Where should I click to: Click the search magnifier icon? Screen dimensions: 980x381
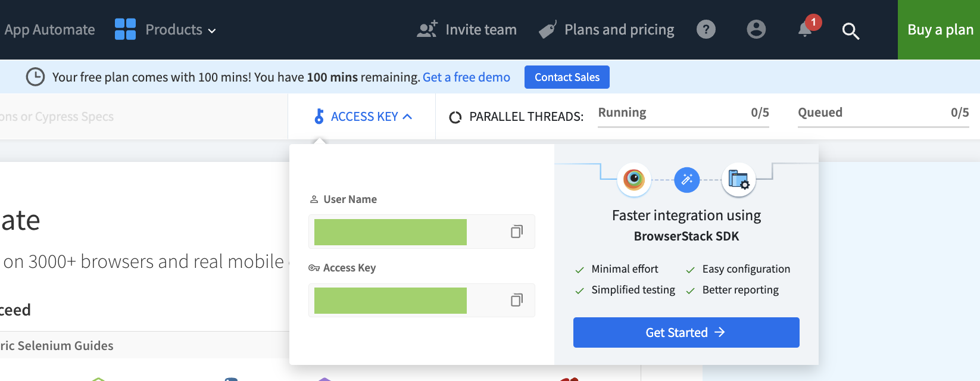point(851,31)
